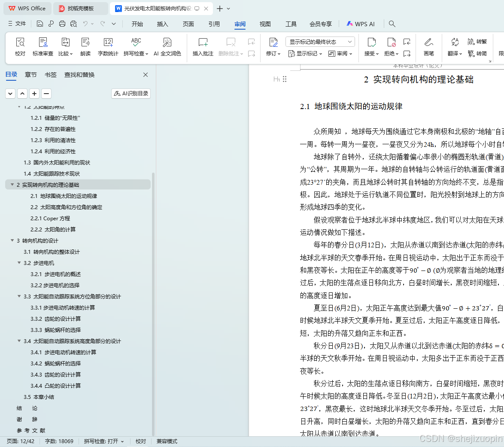Image resolution: width=504 pixels, height=447 pixels.
Task: Toggle 拼写检查: 打开 in status bar
Action: tap(103, 441)
